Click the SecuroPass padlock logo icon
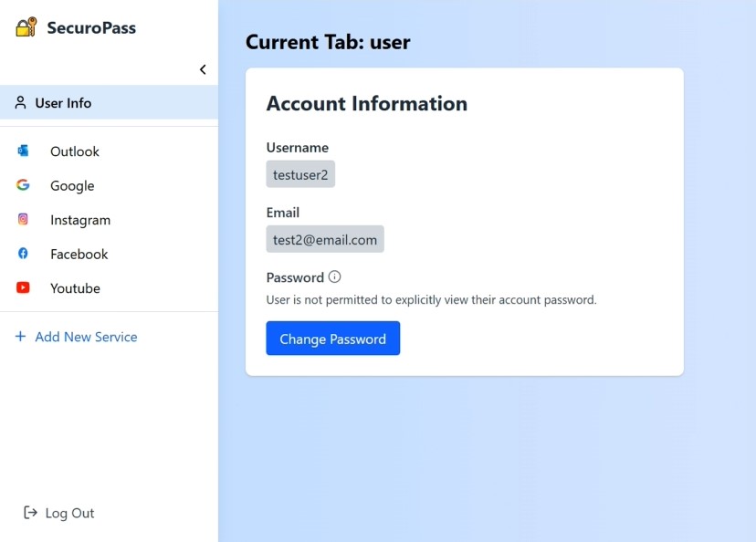The height and width of the screenshot is (542, 756). (x=25, y=27)
